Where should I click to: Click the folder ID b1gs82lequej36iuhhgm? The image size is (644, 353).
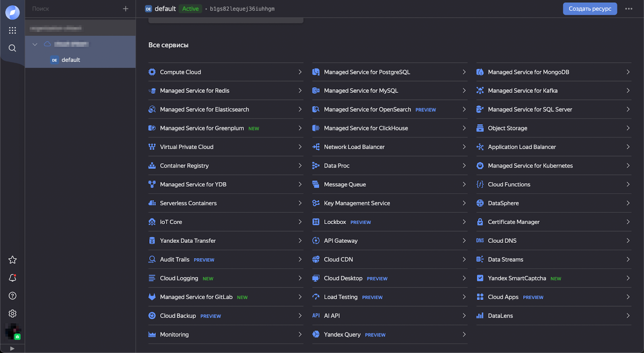[x=242, y=9]
